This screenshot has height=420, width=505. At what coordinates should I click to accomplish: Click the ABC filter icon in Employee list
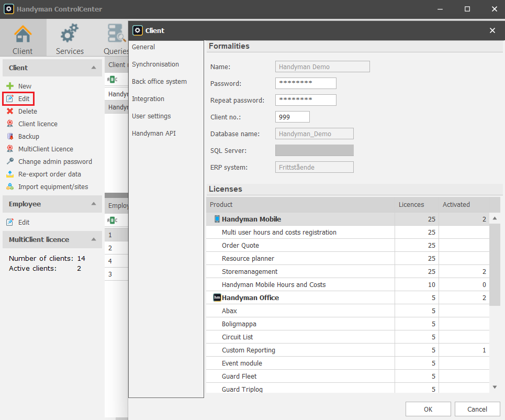click(112, 220)
